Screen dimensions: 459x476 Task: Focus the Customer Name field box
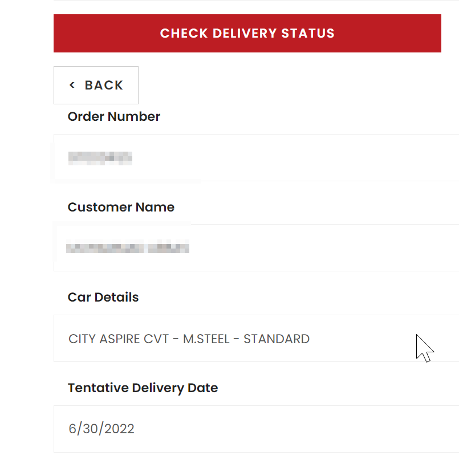256,248
